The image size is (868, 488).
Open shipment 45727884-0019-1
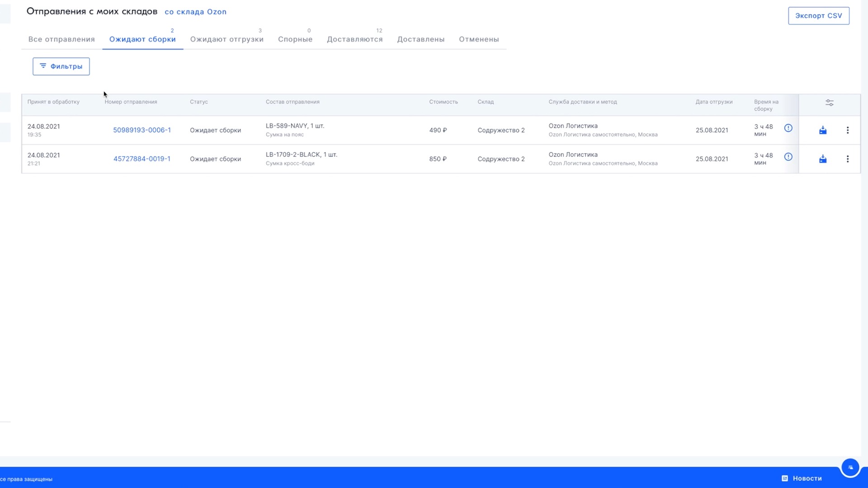[x=142, y=159]
